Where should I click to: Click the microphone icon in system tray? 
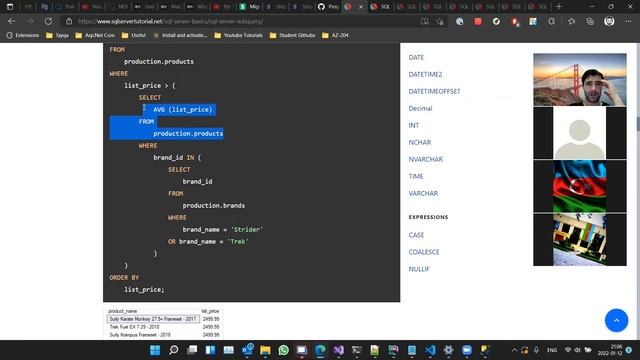[536, 350]
